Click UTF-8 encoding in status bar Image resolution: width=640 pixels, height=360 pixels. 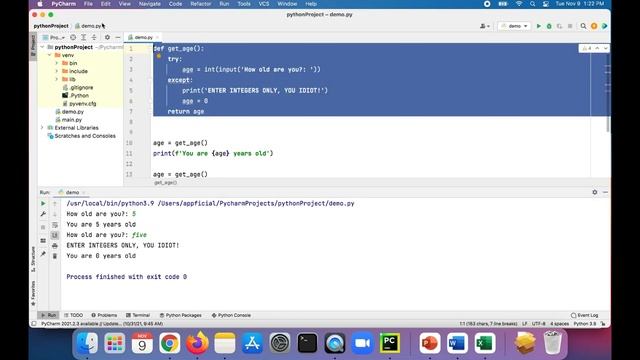click(539, 324)
